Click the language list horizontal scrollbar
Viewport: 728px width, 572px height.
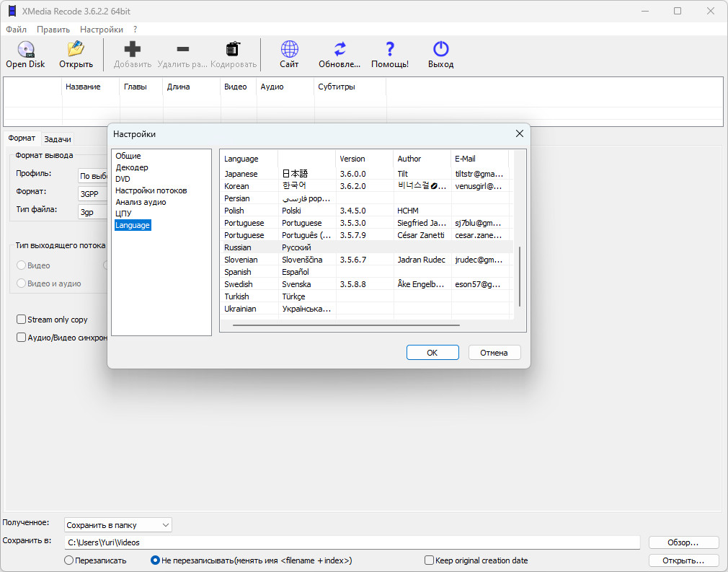(x=346, y=325)
